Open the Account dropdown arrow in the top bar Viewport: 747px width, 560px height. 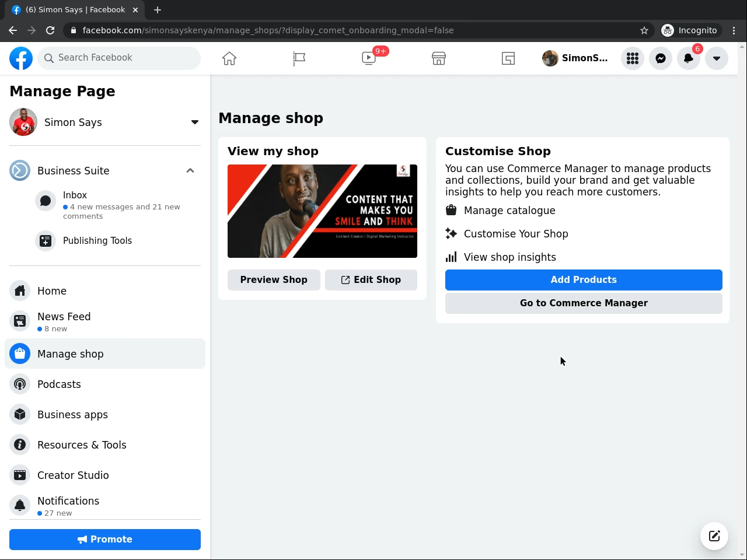click(717, 58)
